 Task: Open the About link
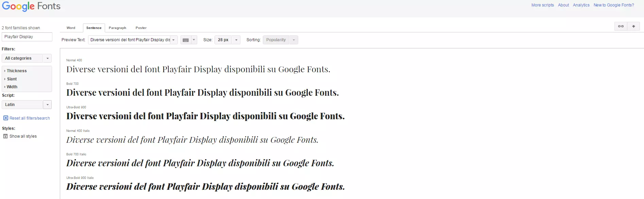tap(563, 5)
